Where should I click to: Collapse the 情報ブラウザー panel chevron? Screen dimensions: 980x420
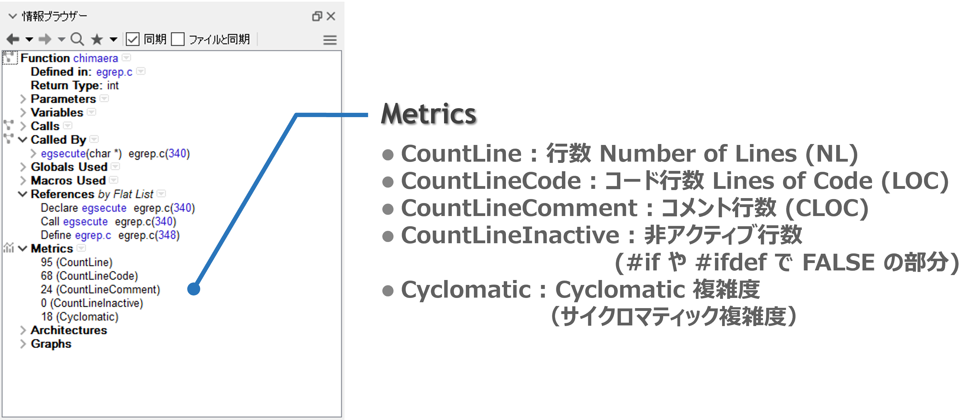[13, 16]
